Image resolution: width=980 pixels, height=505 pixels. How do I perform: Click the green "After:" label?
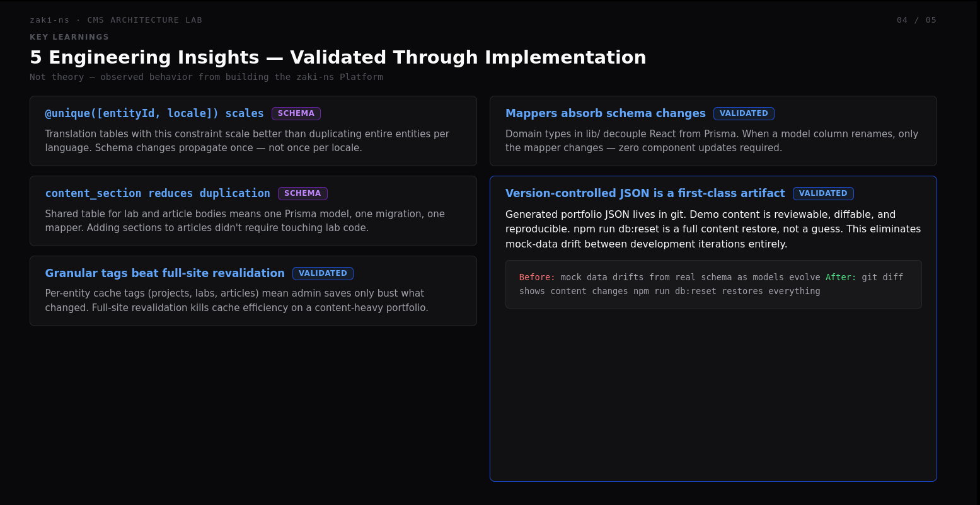click(841, 277)
